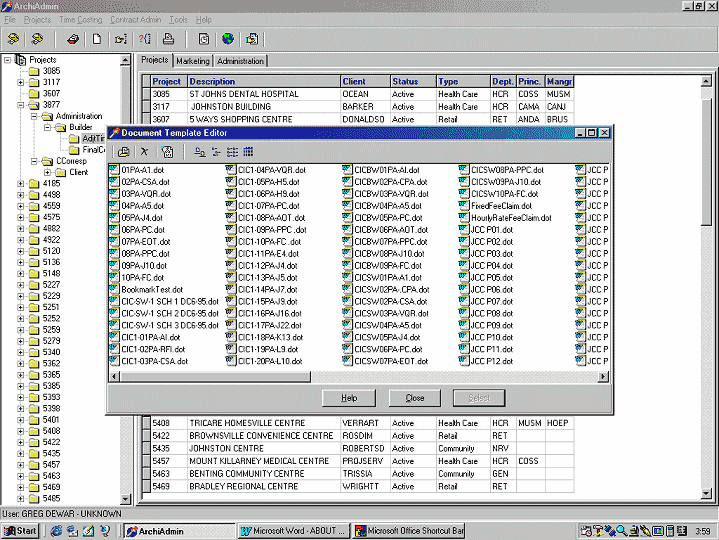Collapse the Administration tree node
719x540 pixels.
click(x=34, y=116)
